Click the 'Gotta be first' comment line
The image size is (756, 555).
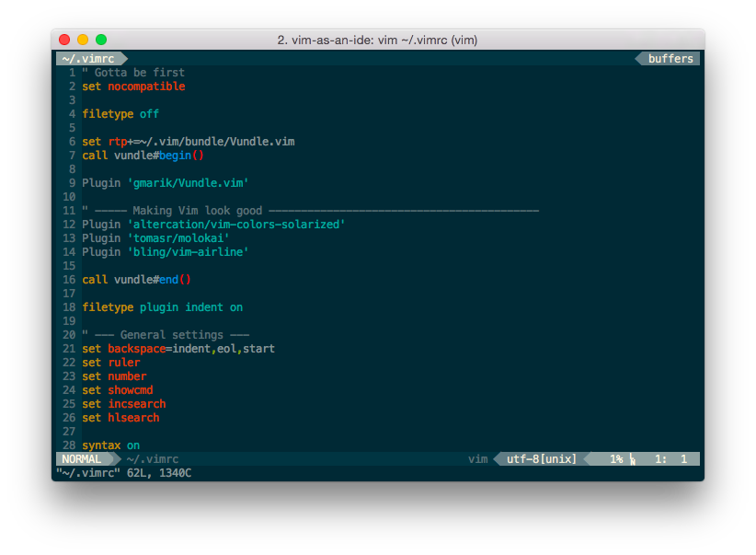coord(133,73)
